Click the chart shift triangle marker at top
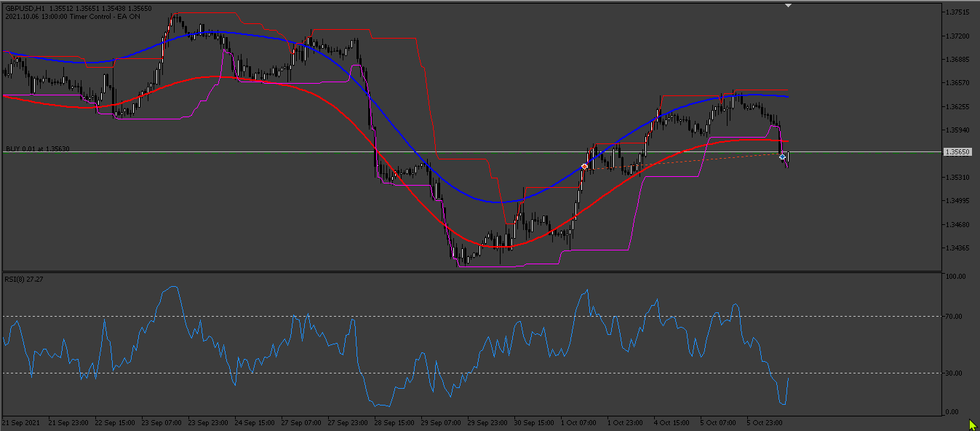This screenshot has width=980, height=431. point(788,5)
